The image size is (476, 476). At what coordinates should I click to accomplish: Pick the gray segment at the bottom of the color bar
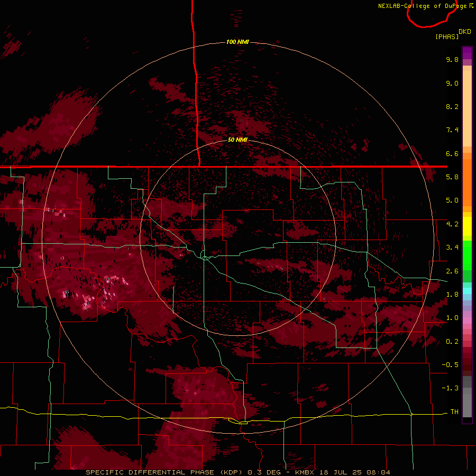tap(467, 396)
